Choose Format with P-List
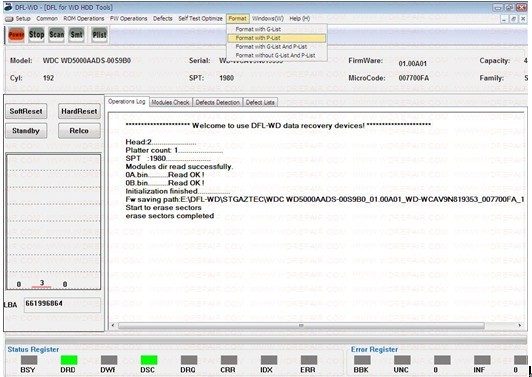 coord(277,38)
